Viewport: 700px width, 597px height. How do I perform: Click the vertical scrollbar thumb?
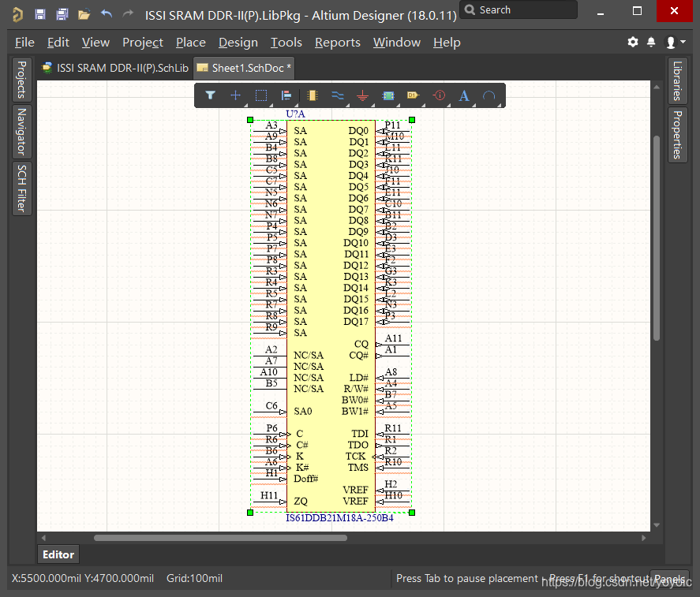point(657,238)
